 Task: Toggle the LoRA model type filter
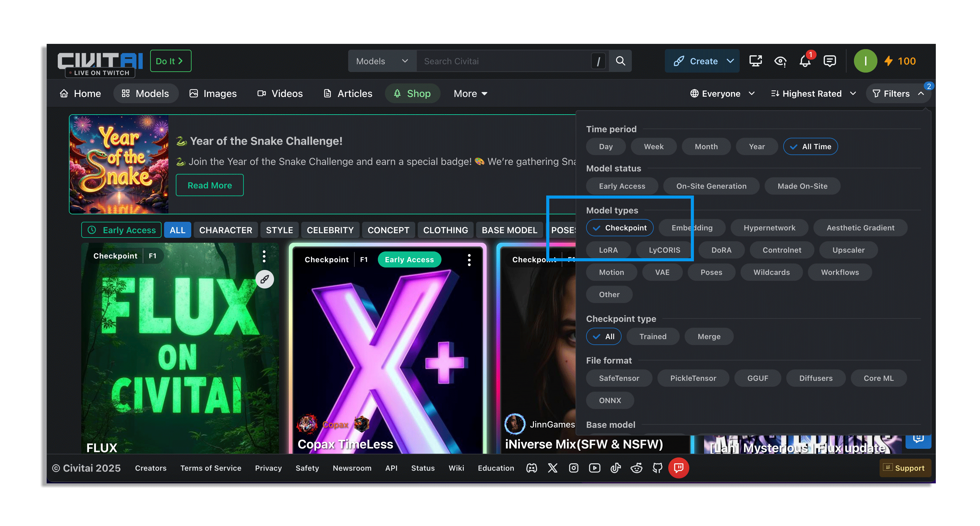[x=608, y=250]
